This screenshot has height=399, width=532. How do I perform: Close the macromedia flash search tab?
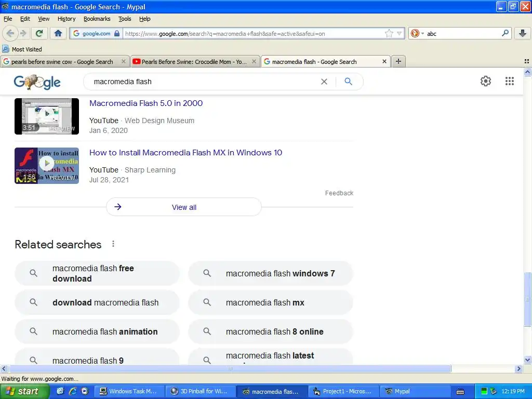click(x=384, y=61)
